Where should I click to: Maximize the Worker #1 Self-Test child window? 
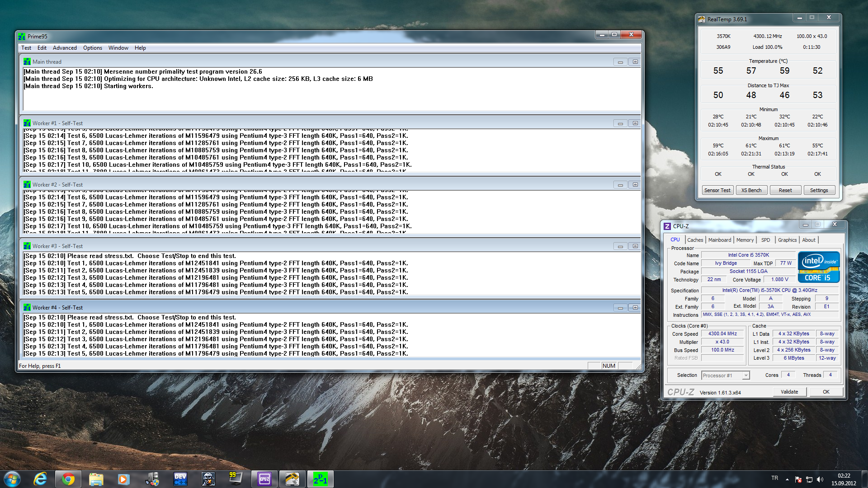[x=635, y=123]
